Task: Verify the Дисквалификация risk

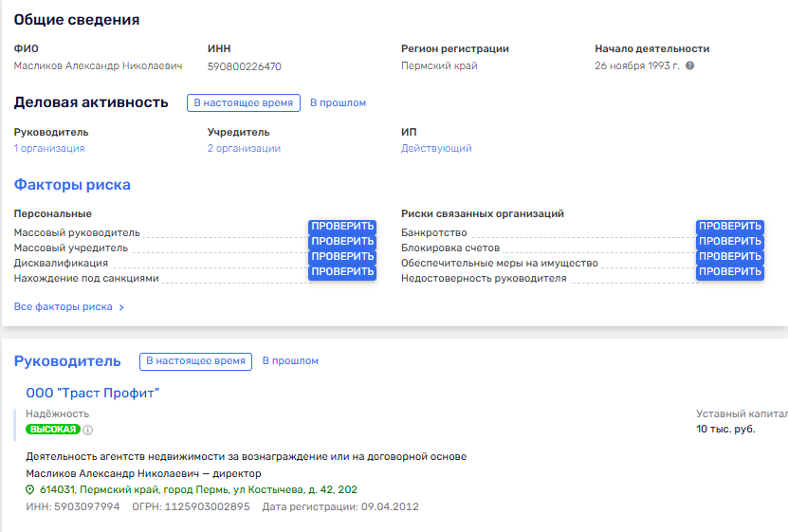Action: 342,257
